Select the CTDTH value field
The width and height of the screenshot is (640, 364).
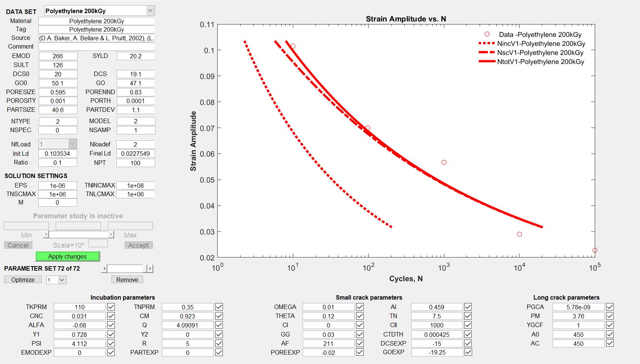[437, 334]
